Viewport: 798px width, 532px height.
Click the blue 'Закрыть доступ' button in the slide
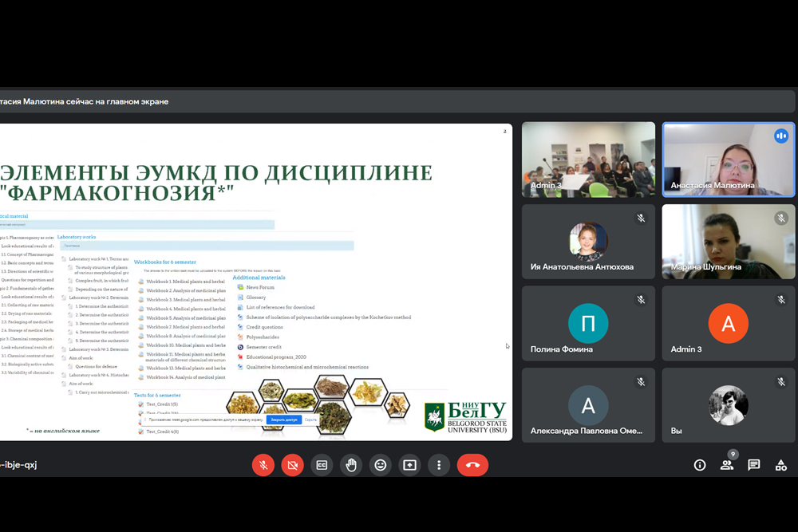[x=284, y=420]
